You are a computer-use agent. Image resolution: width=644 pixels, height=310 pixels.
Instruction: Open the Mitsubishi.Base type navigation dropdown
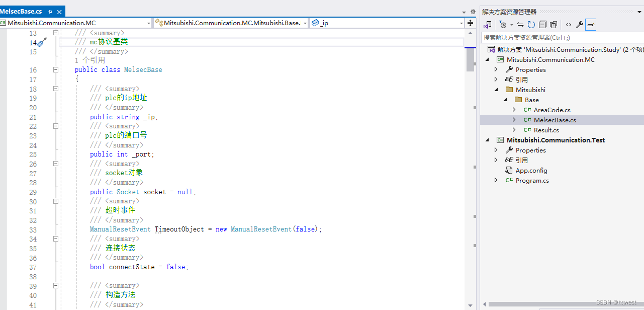[305, 23]
